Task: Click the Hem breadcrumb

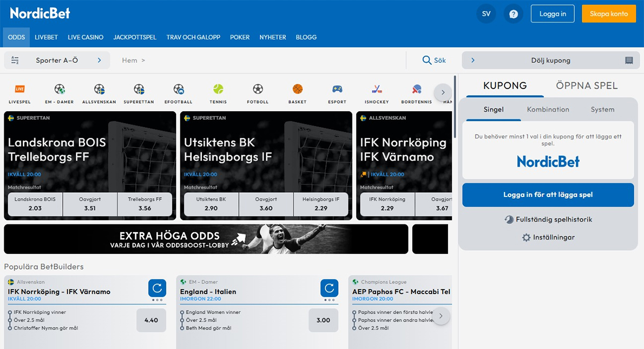Action: 130,61
